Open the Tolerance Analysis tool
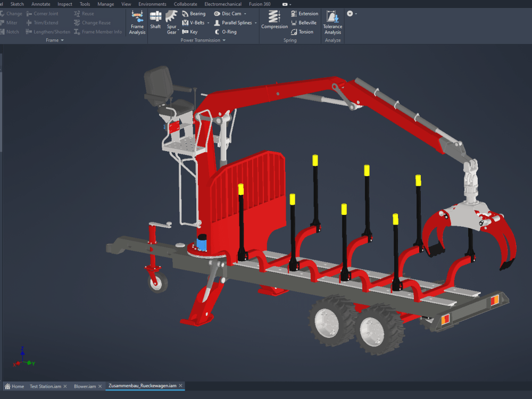The width and height of the screenshot is (532, 399). click(332, 22)
